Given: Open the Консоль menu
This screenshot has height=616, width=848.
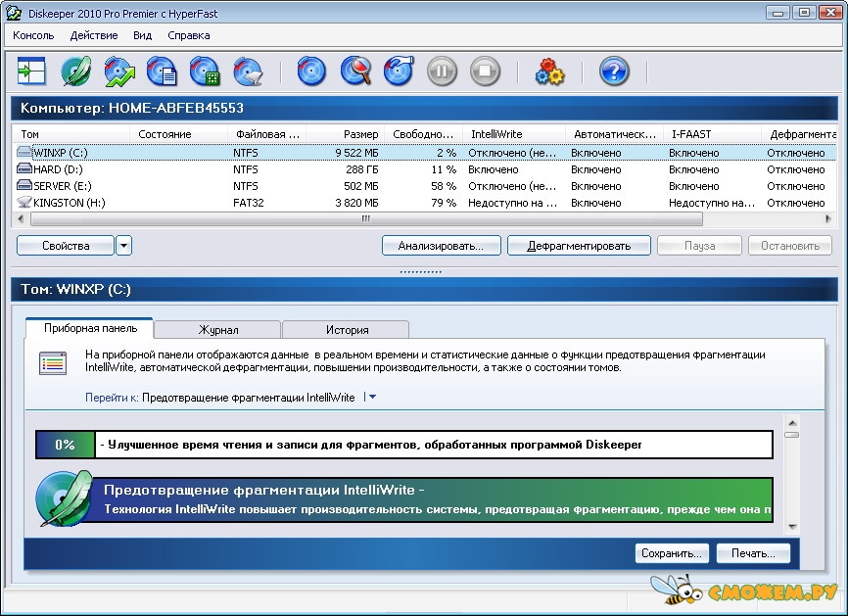Looking at the screenshot, I should pyautogui.click(x=33, y=35).
